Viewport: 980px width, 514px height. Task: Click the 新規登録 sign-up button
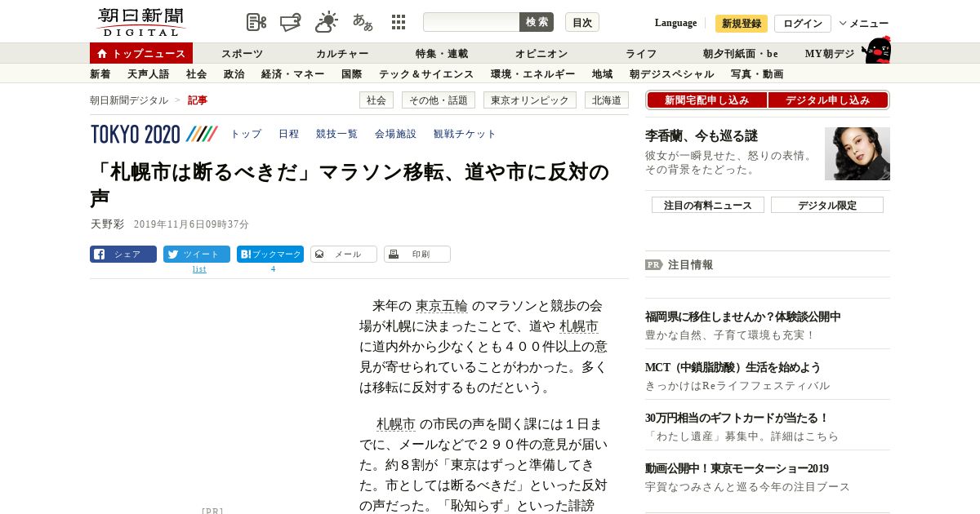(742, 24)
